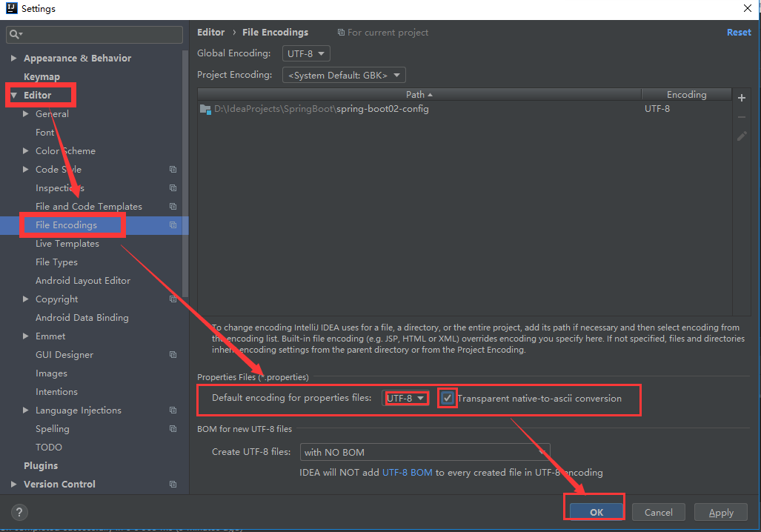
Task: Open Android Layout Editor settings
Action: pyautogui.click(x=82, y=281)
